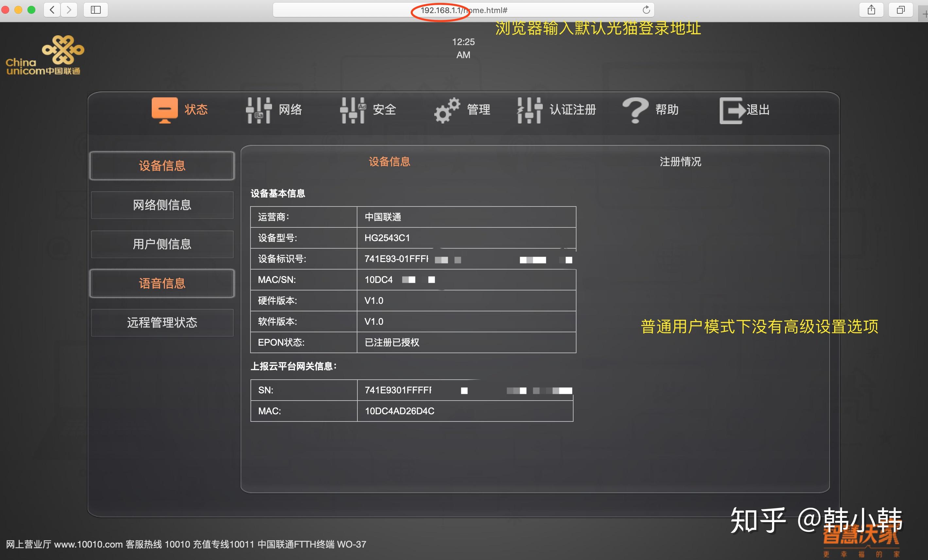Click the EPON status 已注册已授权
This screenshot has width=928, height=560.
392,342
